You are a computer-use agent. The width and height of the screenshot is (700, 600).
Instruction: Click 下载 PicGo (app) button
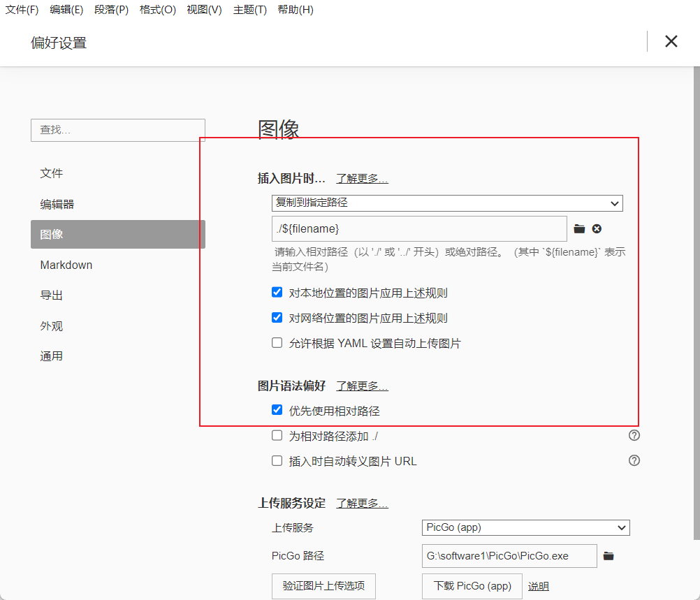pos(472,586)
